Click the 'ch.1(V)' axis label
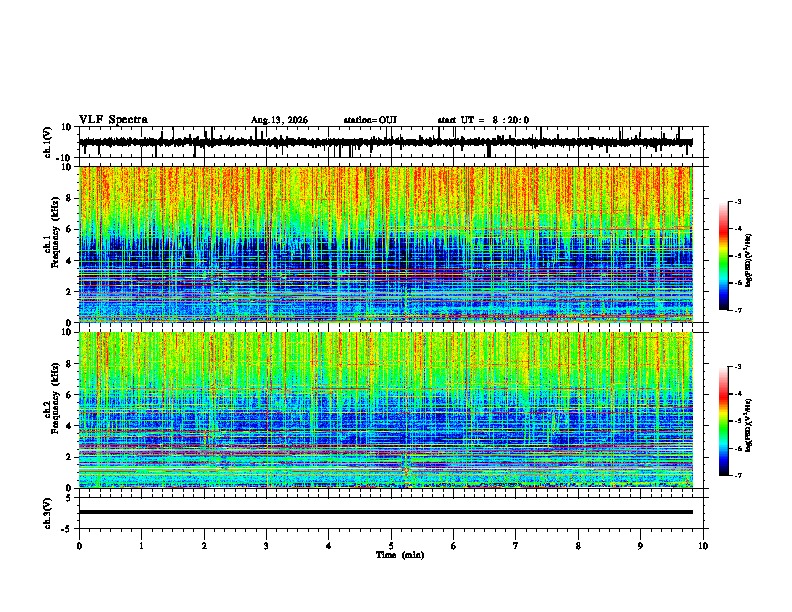Screen dimensions: 792x612 tap(48, 142)
